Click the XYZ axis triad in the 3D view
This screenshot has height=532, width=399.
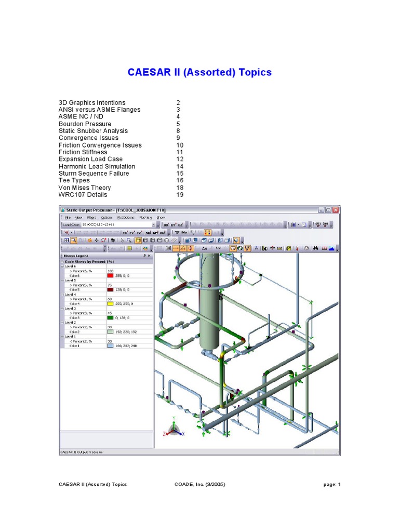point(174,428)
